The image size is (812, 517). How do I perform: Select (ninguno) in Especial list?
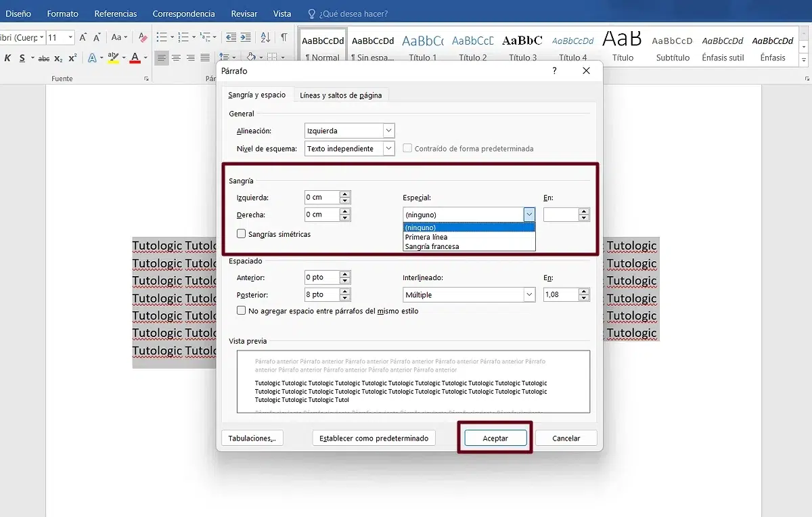469,227
